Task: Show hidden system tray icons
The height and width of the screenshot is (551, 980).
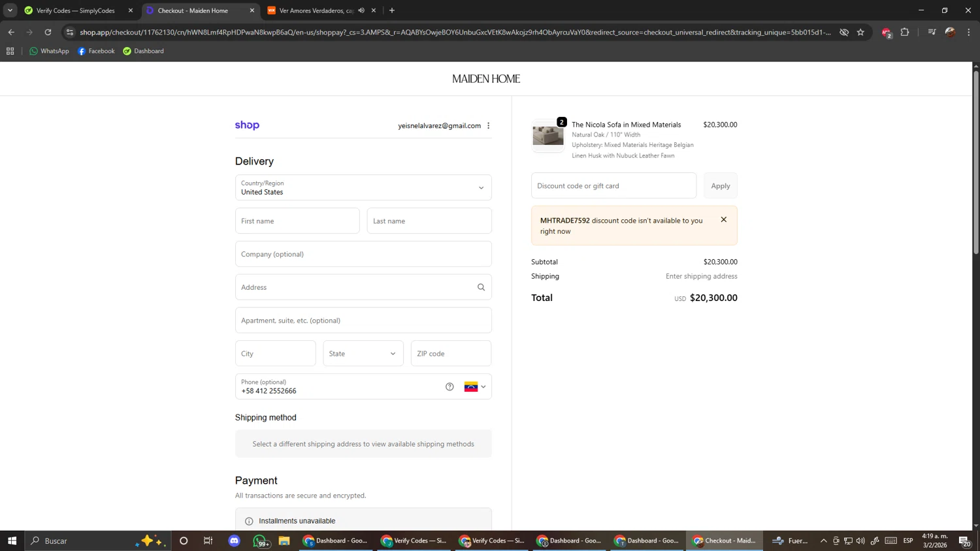Action: click(823, 541)
